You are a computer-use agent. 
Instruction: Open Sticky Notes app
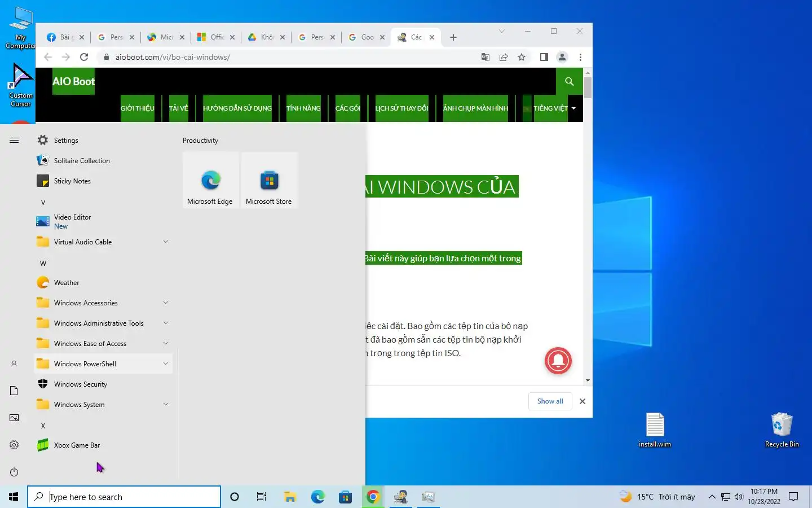(103, 181)
